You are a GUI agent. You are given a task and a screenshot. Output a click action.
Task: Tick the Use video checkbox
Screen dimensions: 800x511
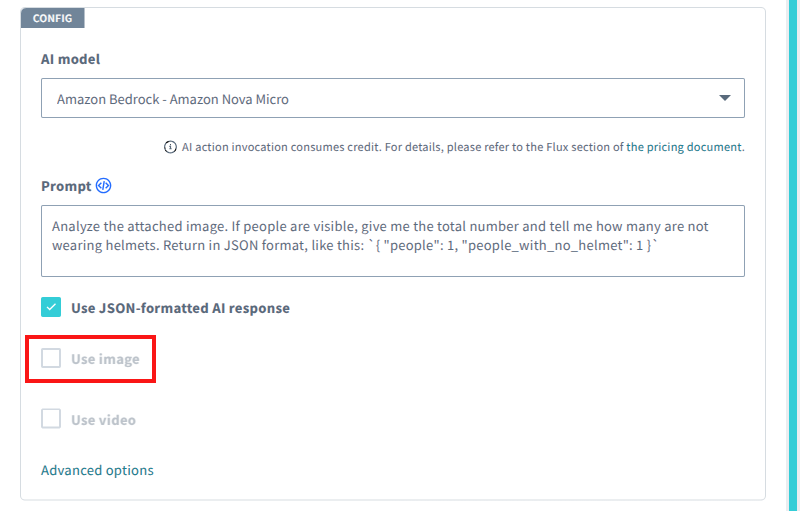pos(51,420)
